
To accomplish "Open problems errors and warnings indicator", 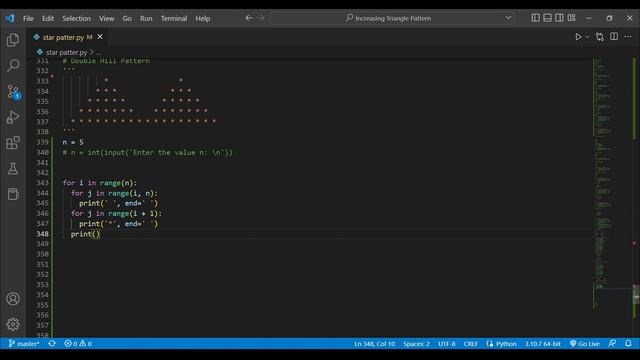I will point(78,344).
